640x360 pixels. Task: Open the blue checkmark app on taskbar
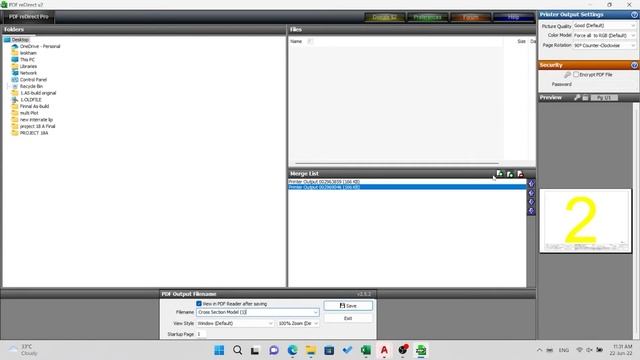pyautogui.click(x=347, y=350)
